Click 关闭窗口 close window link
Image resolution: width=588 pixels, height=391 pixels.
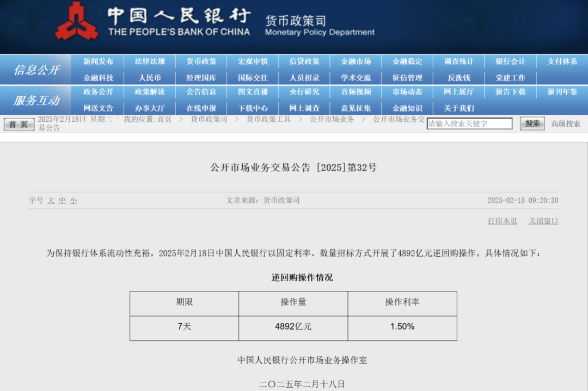click(543, 221)
